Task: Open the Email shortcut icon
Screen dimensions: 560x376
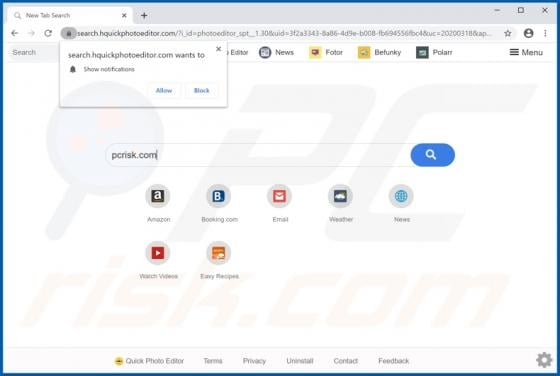Action: point(279,196)
